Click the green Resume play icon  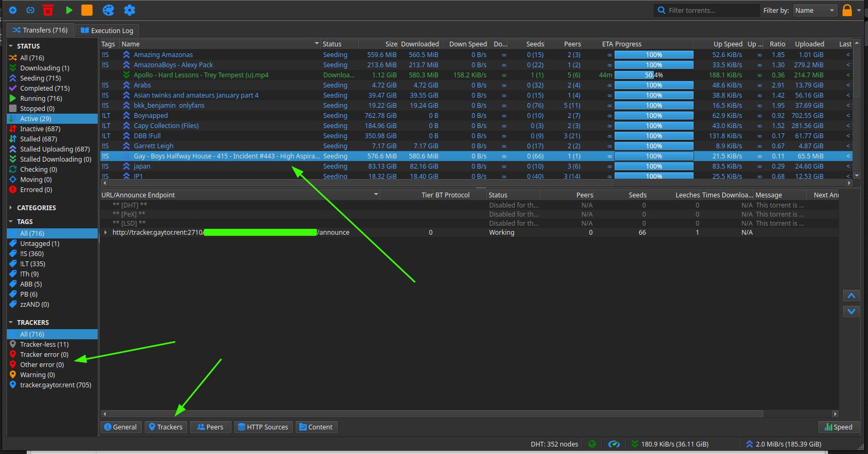coord(69,10)
